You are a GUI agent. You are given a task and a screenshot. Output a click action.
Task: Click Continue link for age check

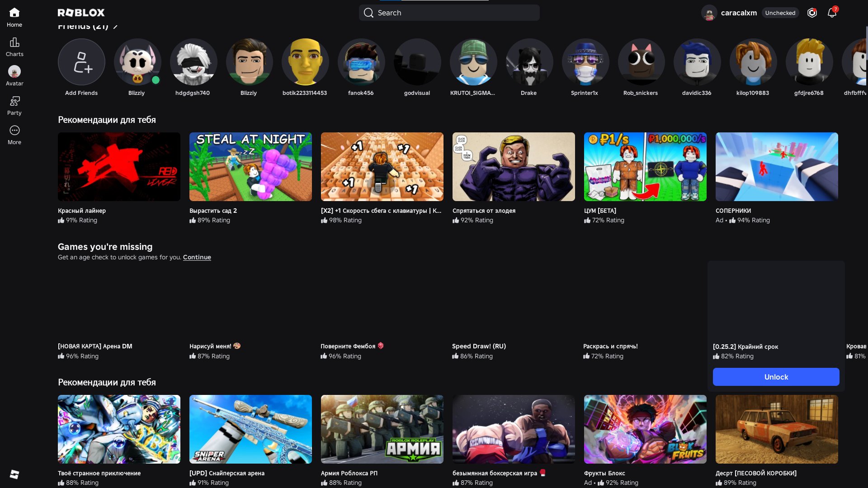point(197,257)
